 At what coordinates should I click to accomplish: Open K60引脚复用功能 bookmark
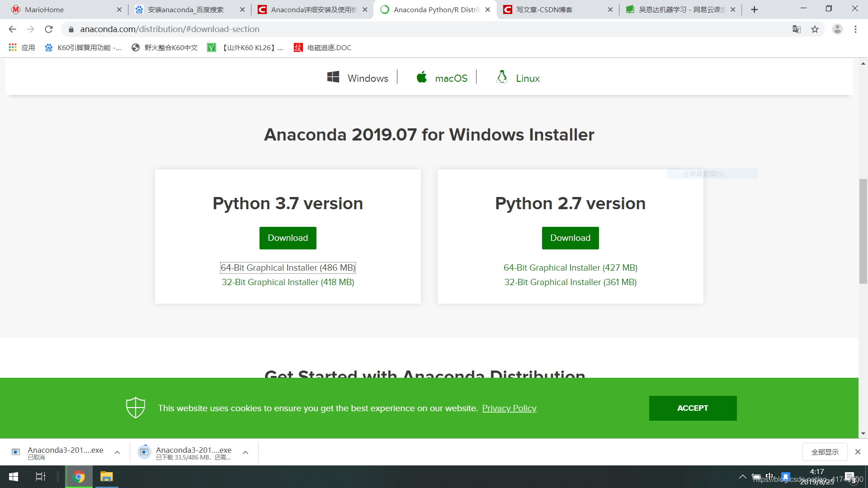point(83,47)
